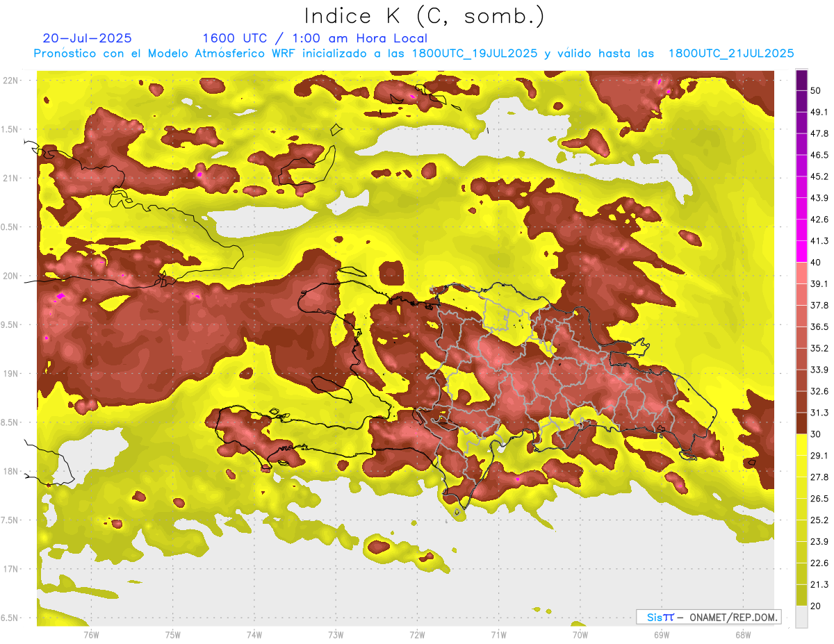Click the '71W' longitude axis label
This screenshot has height=644, width=834.
pos(498,635)
